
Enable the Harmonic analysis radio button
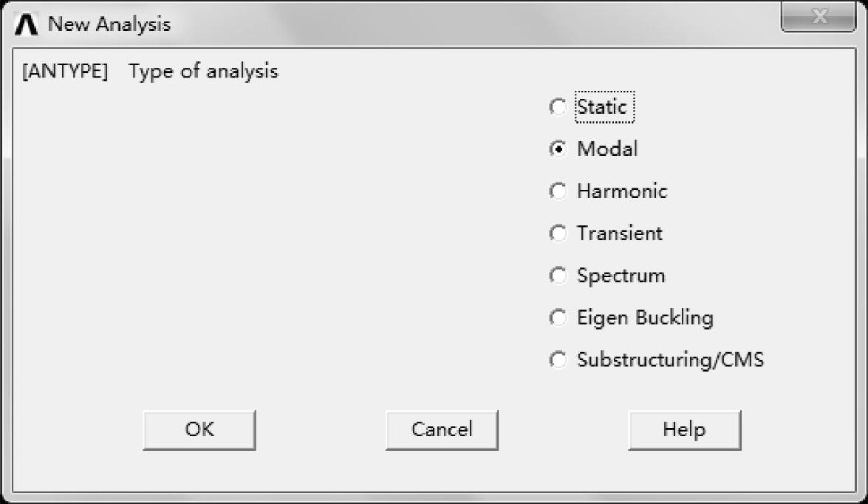pyautogui.click(x=558, y=191)
